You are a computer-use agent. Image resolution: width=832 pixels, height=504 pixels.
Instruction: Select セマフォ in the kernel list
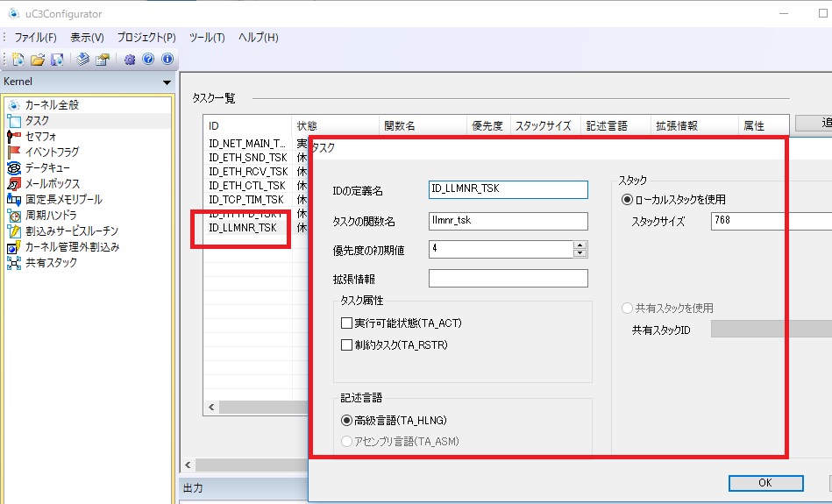pos(40,136)
